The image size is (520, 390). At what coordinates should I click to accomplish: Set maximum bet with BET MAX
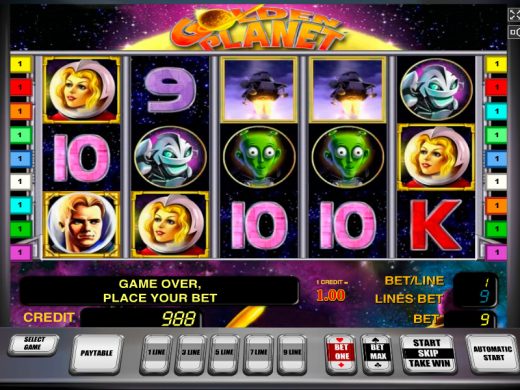tap(377, 354)
